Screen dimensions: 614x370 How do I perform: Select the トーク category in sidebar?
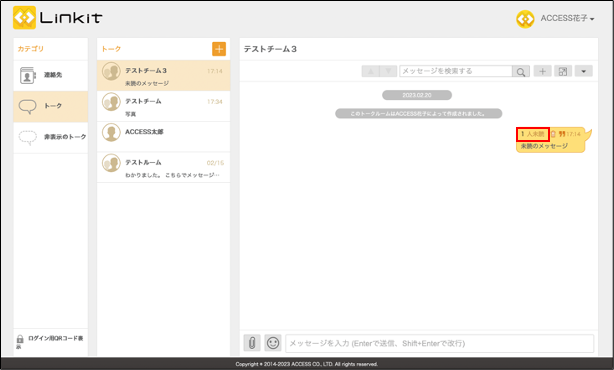click(51, 106)
